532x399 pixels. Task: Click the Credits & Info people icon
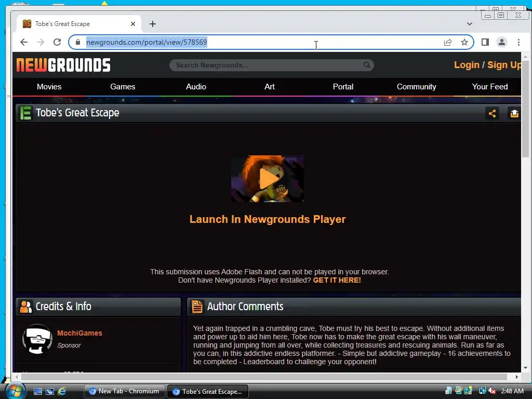tap(26, 307)
